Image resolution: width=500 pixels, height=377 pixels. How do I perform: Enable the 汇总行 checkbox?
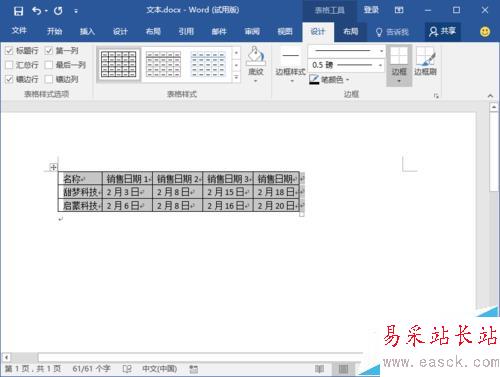point(9,65)
